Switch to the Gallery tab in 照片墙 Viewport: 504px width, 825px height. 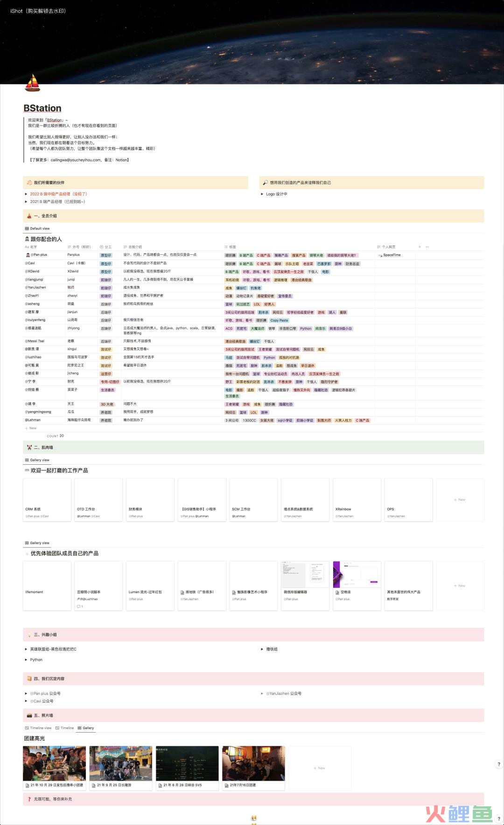[x=86, y=728]
